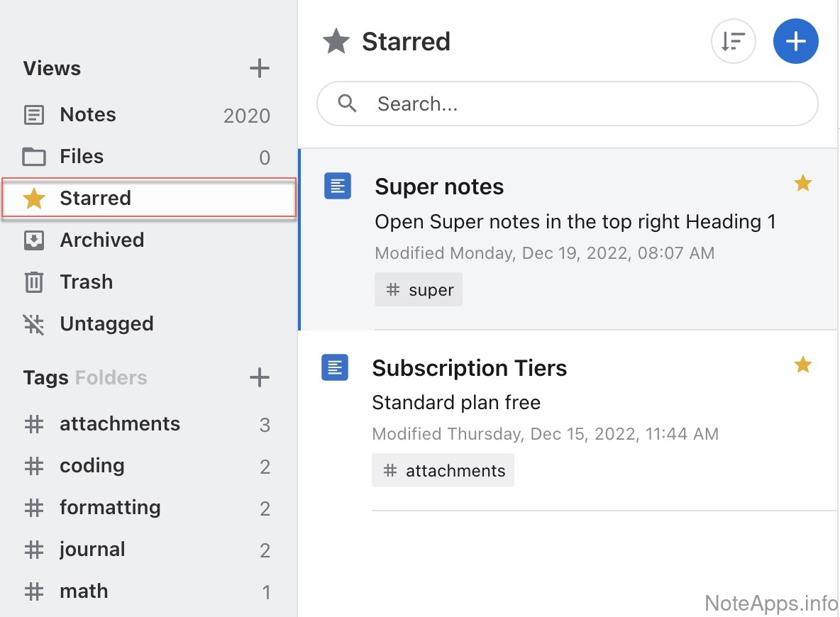Switch to the Folders tab
The height and width of the screenshot is (617, 840).
pos(111,377)
